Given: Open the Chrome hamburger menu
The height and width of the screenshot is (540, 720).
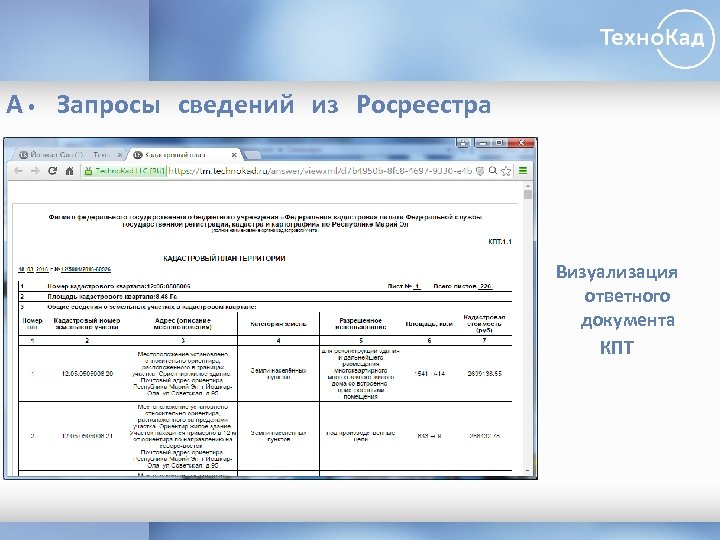Looking at the screenshot, I should tap(523, 171).
